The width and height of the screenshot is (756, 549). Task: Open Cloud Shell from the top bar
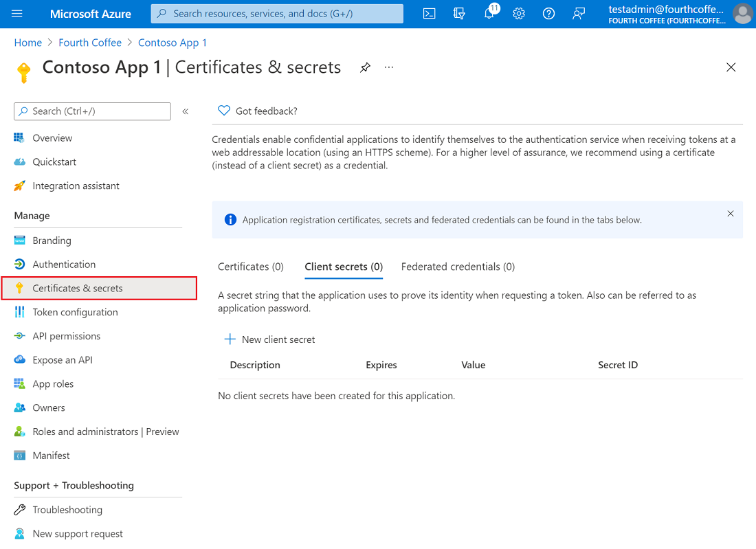429,13
